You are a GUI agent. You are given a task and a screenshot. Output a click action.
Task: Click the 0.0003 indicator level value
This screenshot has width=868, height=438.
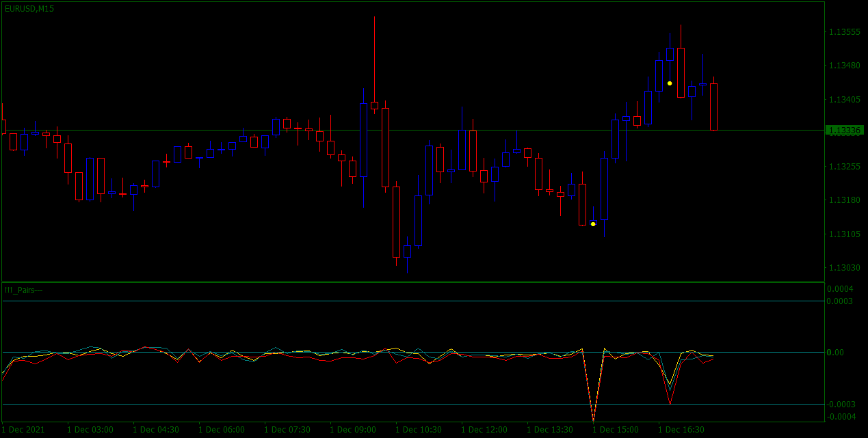(x=841, y=301)
